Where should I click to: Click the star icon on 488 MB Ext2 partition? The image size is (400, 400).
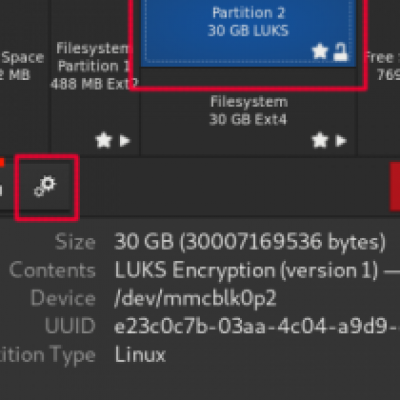103,140
